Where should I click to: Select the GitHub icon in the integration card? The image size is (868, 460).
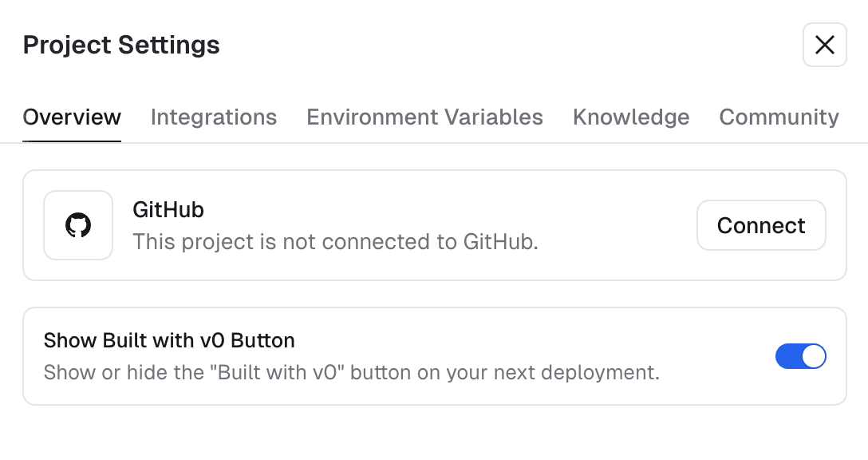coord(77,225)
